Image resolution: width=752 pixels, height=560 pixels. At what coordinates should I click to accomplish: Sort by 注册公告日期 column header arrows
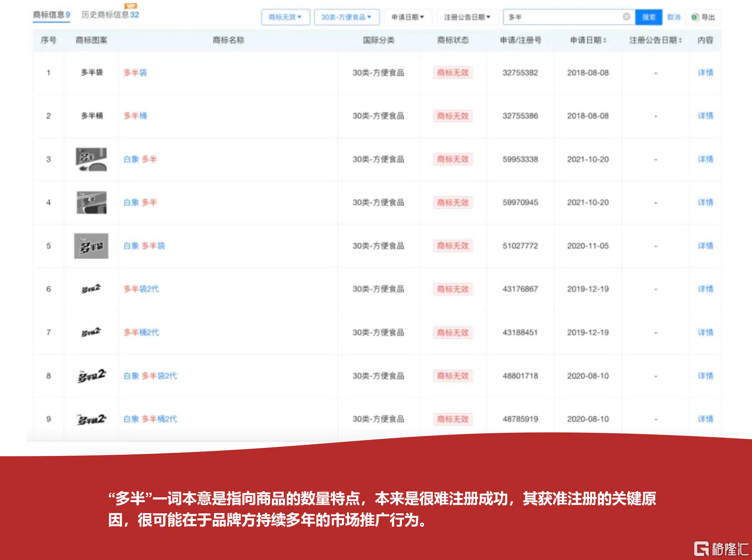point(680,40)
